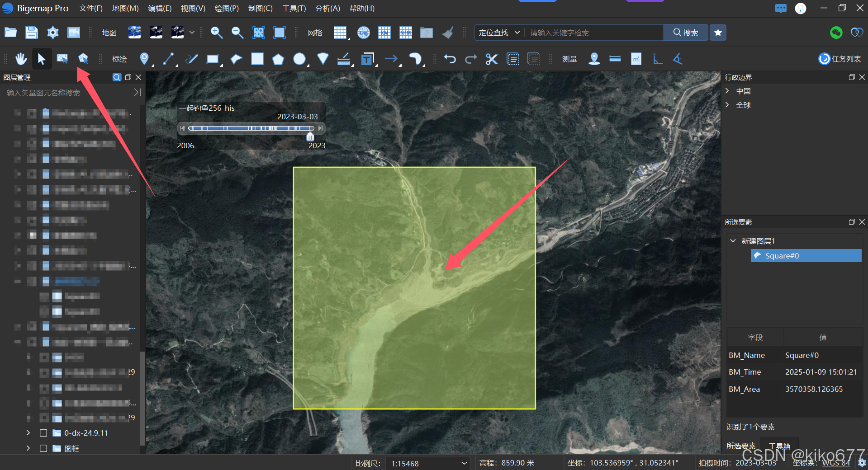Choose the pentagon polygon drawing tool
Image resolution: width=868 pixels, height=470 pixels.
(x=278, y=59)
